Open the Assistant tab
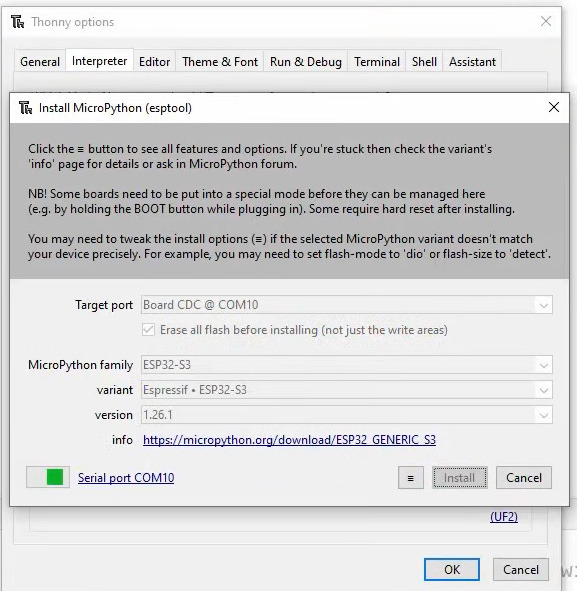The height and width of the screenshot is (591, 577). (x=472, y=61)
